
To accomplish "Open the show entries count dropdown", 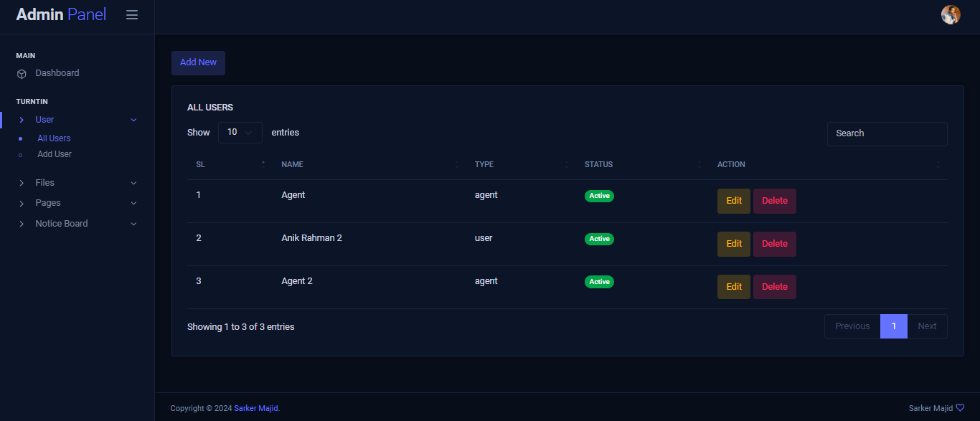I will point(240,133).
